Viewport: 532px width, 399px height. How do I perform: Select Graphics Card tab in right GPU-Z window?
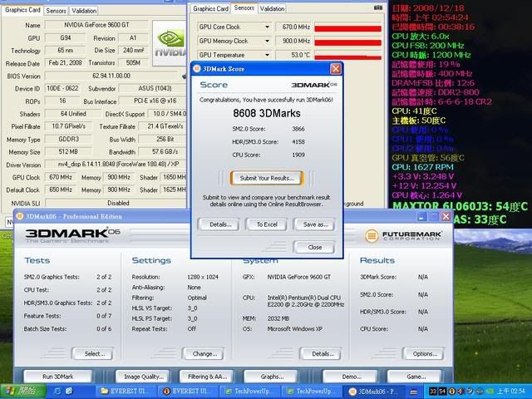210,8
